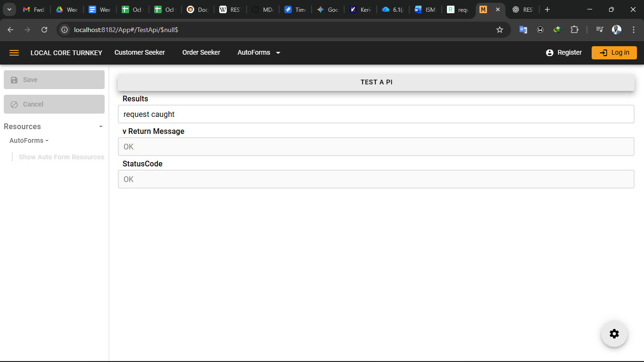The width and height of the screenshot is (644, 362).
Task: Open the browser profile avatar
Action: [617, 30]
